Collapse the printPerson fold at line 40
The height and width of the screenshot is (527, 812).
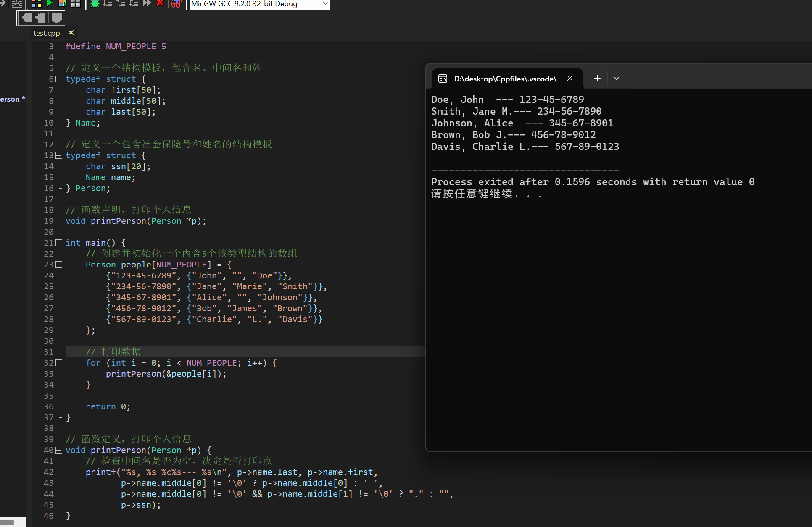(x=59, y=450)
